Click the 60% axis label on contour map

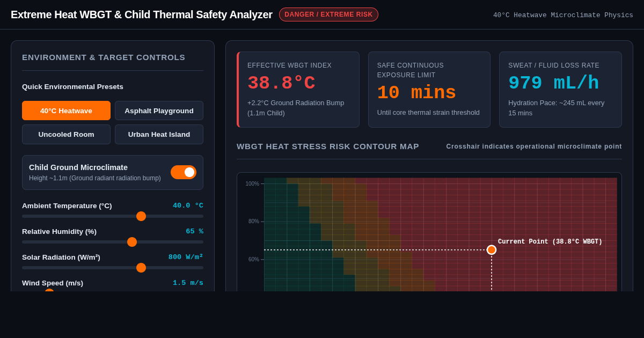pos(254,260)
